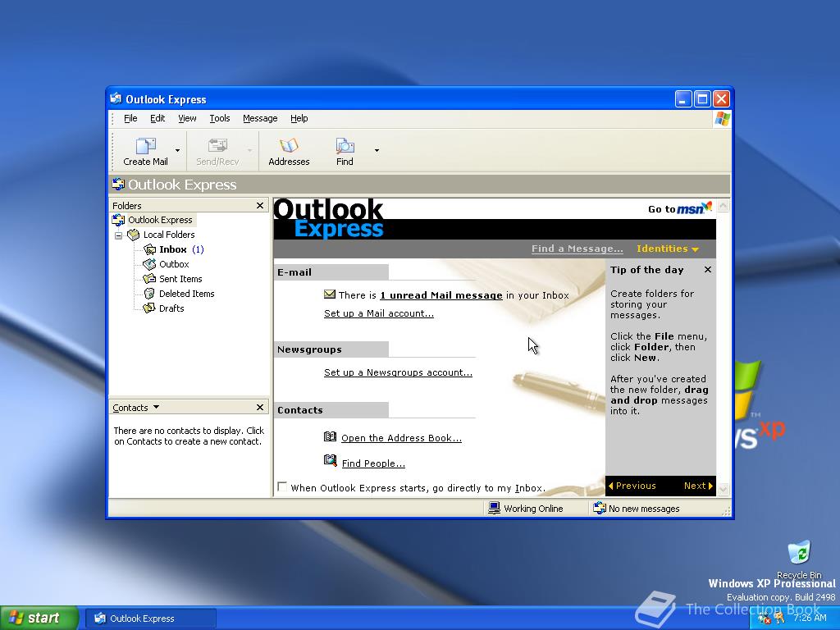Click Go to msn link
The width and height of the screenshot is (840, 630).
pyautogui.click(x=680, y=208)
